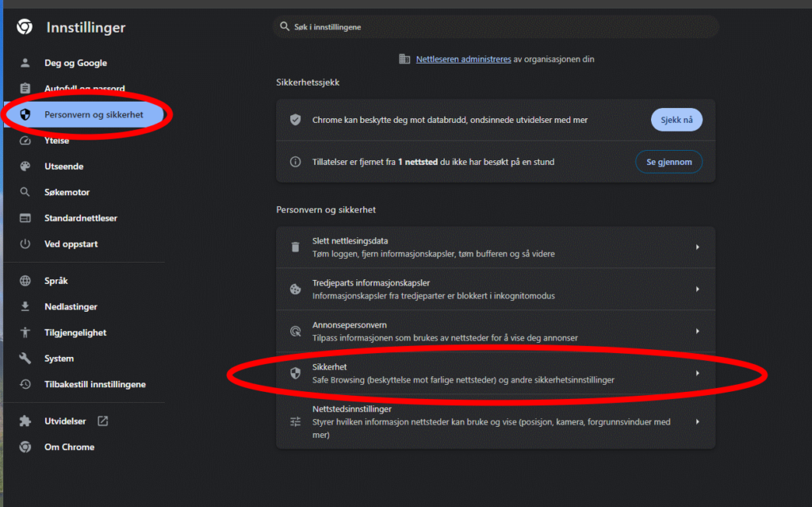Screen dimensions: 812x507
Task: Click the person icon for Deg og Google
Action: tap(25, 63)
